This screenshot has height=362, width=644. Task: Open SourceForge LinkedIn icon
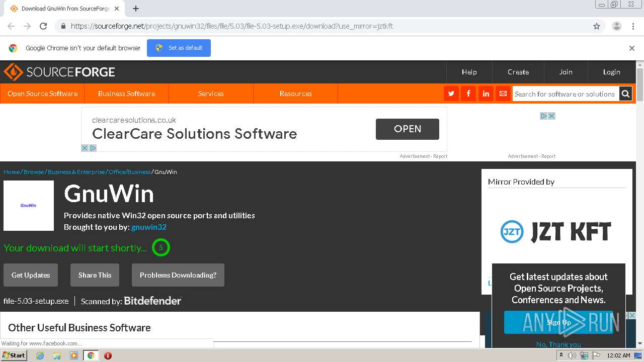[x=486, y=94]
